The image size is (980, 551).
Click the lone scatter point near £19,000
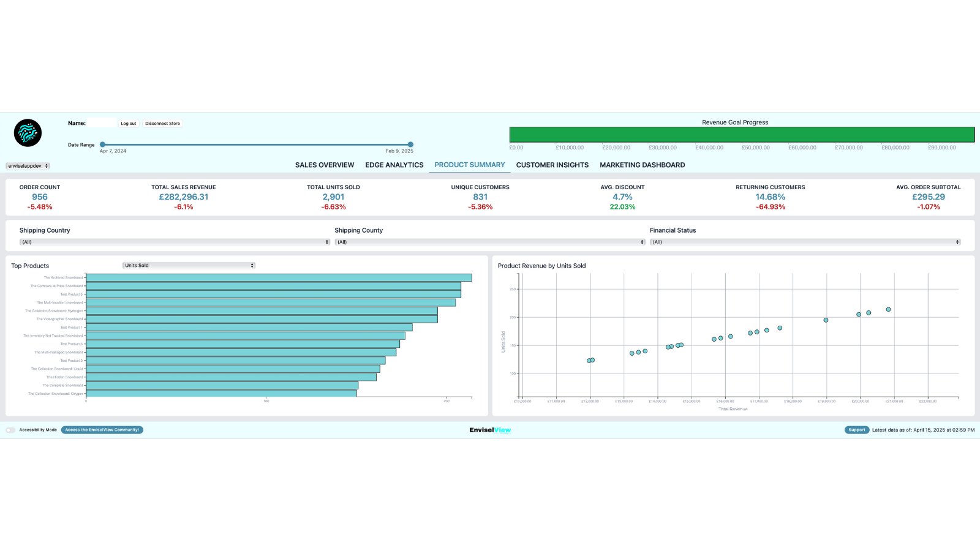(826, 320)
